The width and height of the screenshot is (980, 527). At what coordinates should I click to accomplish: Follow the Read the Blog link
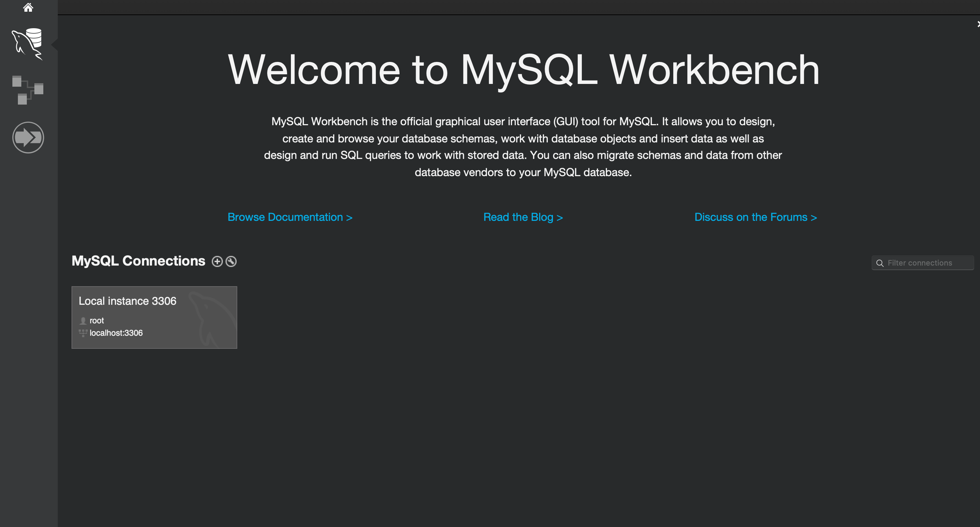click(523, 217)
